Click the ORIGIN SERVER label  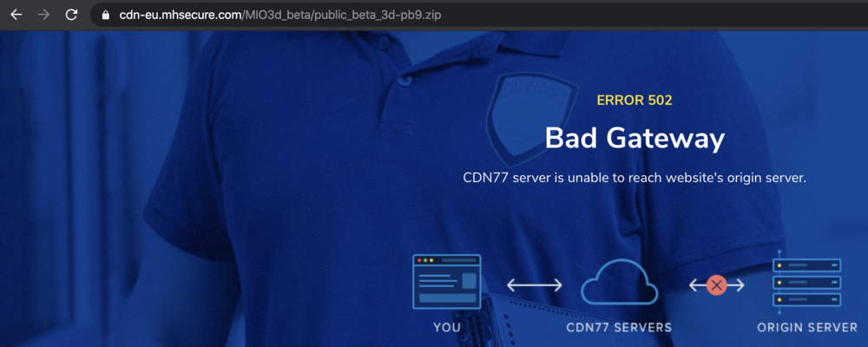click(806, 328)
